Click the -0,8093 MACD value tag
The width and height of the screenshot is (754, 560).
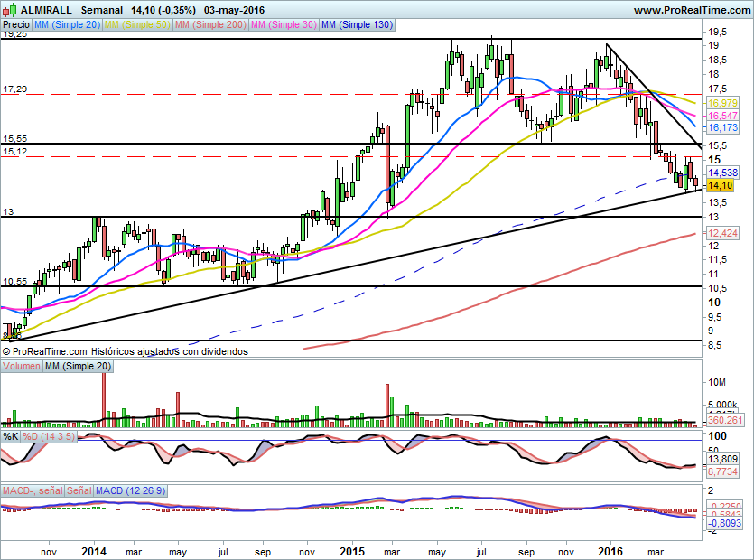tap(723, 523)
